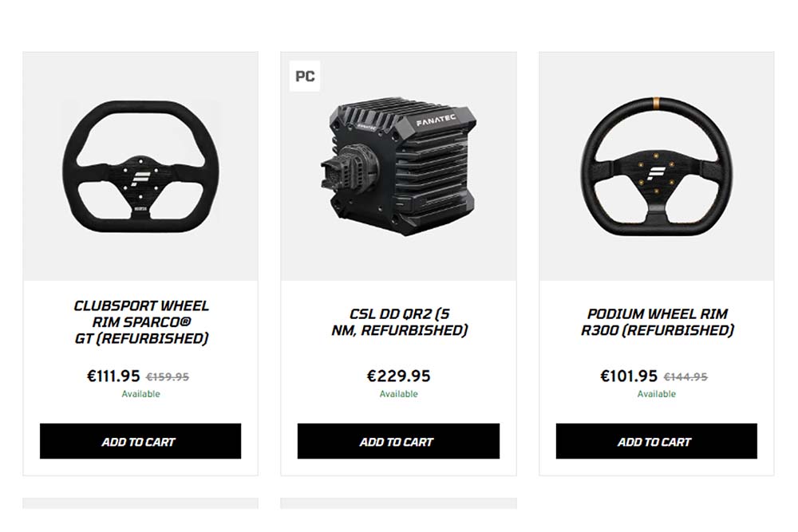Click the partially visible card below CSL DD
This screenshot has height=532, width=798.
point(398,503)
